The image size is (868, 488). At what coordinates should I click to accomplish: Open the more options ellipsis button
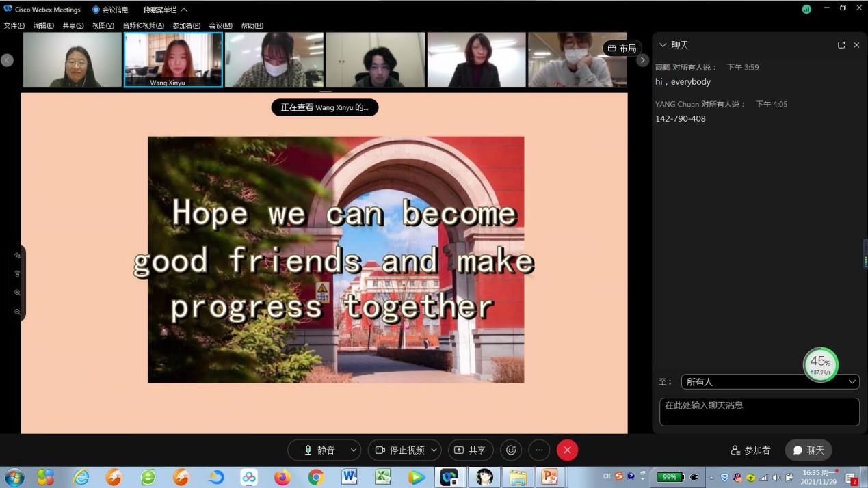539,450
